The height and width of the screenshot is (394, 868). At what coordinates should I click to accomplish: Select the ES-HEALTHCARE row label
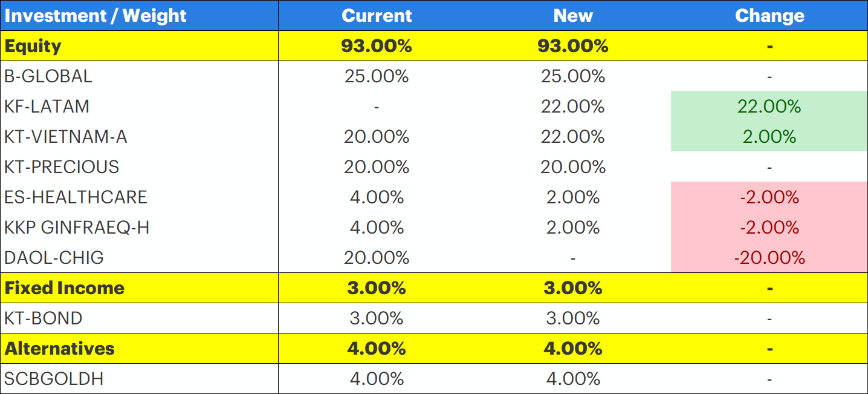click(x=76, y=197)
